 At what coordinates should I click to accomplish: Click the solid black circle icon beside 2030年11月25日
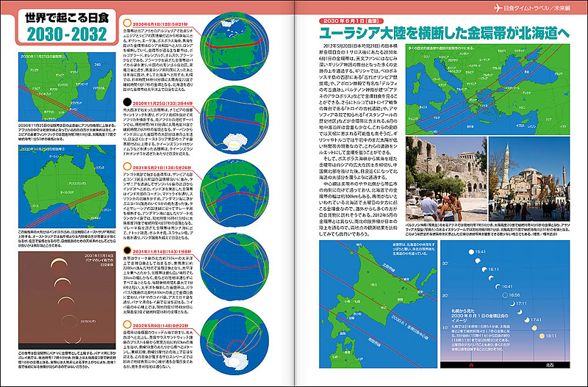(x=127, y=102)
